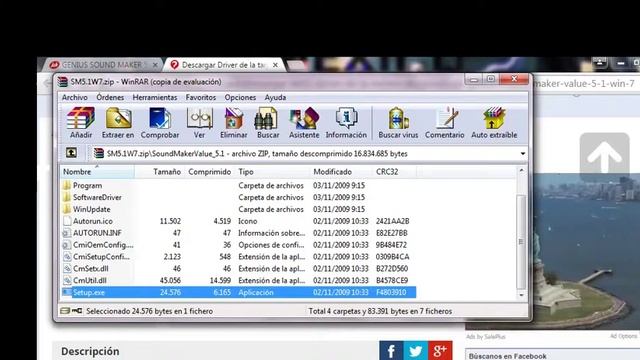
Task: Click the browser address bar URL
Action: (585, 84)
